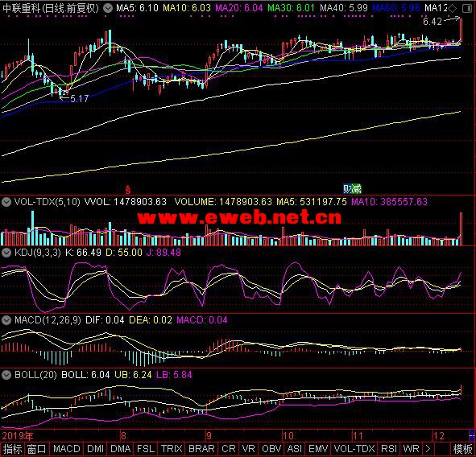Switch to the ASI indicator tab
Screen dimensions: 476x457
pyautogui.click(x=295, y=449)
